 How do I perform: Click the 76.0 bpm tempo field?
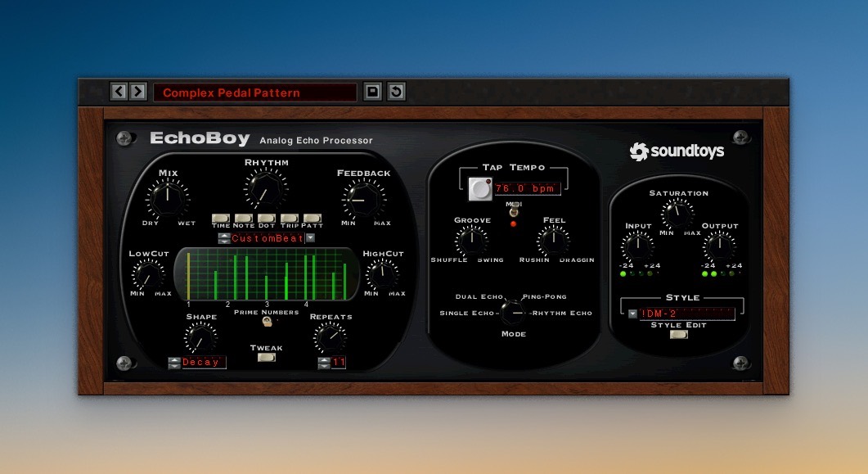(526, 188)
